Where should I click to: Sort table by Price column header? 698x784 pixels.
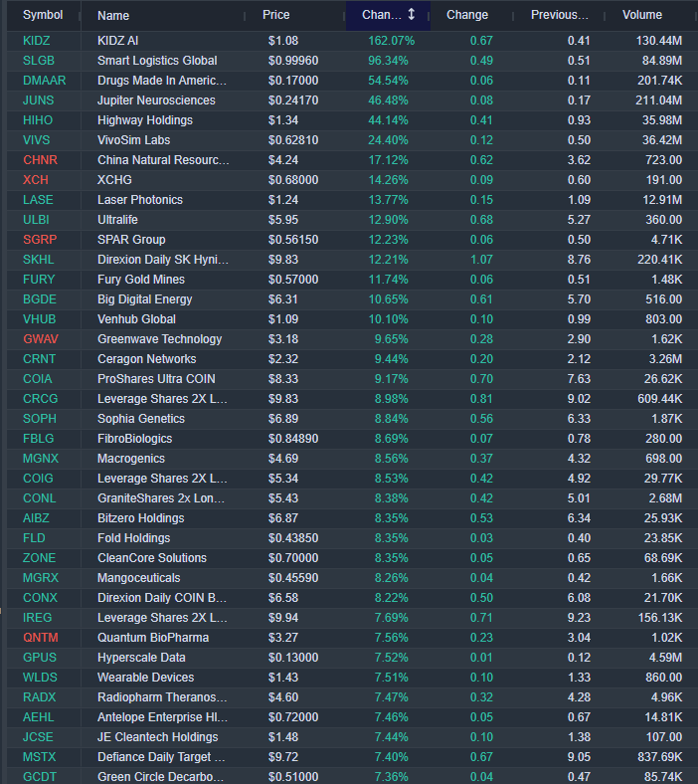coord(275,15)
